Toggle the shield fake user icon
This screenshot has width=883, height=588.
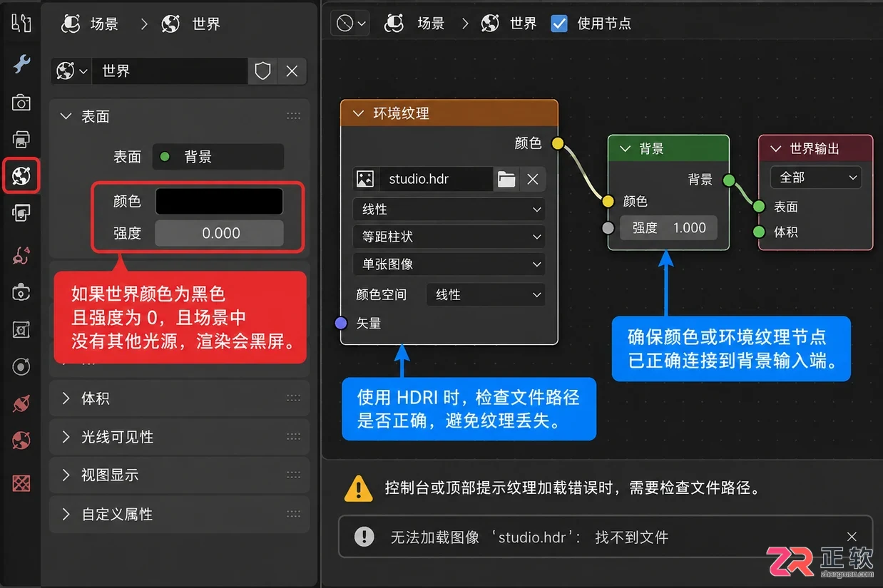pyautogui.click(x=263, y=71)
